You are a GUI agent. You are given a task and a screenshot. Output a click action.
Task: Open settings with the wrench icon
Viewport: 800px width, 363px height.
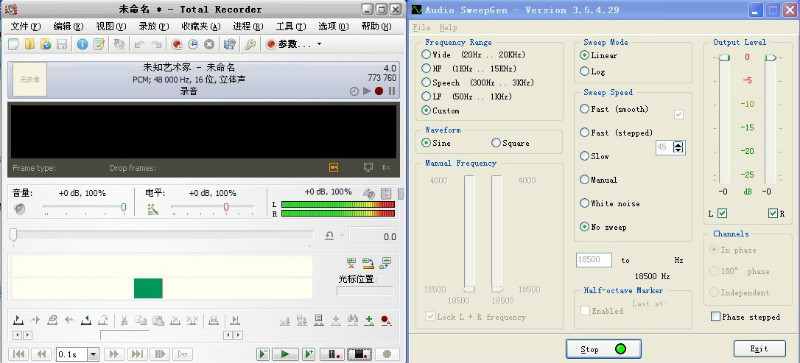(x=249, y=44)
